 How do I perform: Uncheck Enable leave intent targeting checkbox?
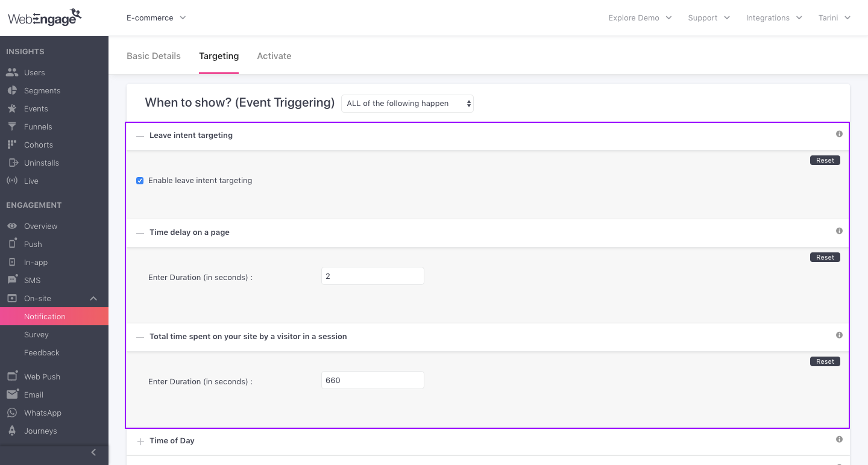pos(140,181)
